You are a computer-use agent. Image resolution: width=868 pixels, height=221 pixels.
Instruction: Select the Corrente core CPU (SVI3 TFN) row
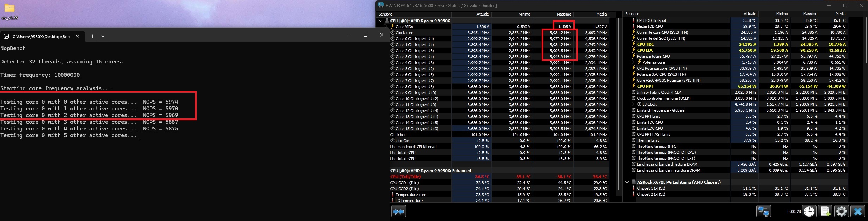739,32
